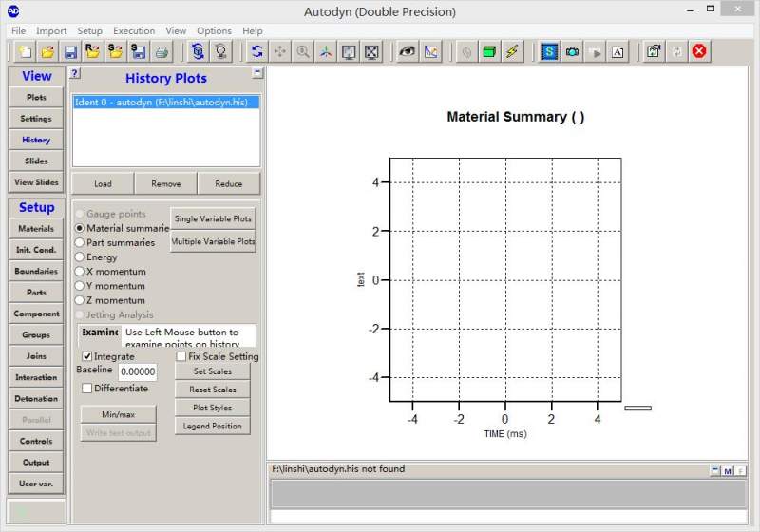Select Y momentum radio option
Image resolution: width=760 pixels, height=532 pixels.
pos(80,286)
